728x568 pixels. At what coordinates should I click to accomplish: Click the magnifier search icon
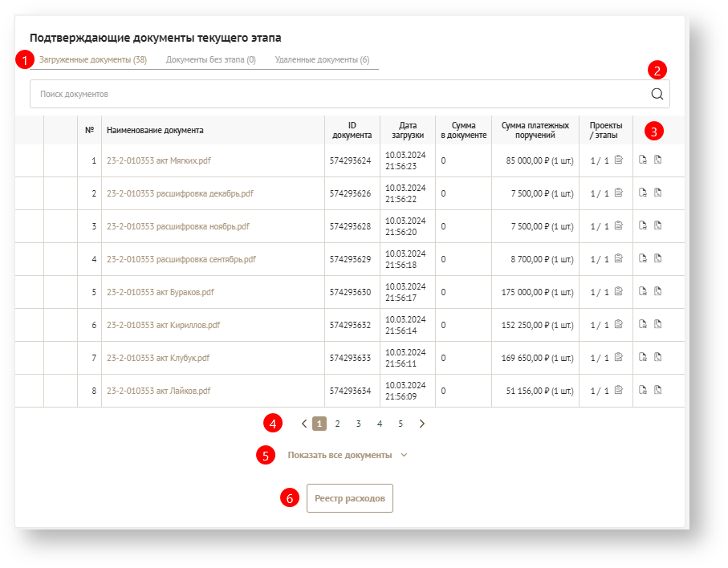click(657, 94)
